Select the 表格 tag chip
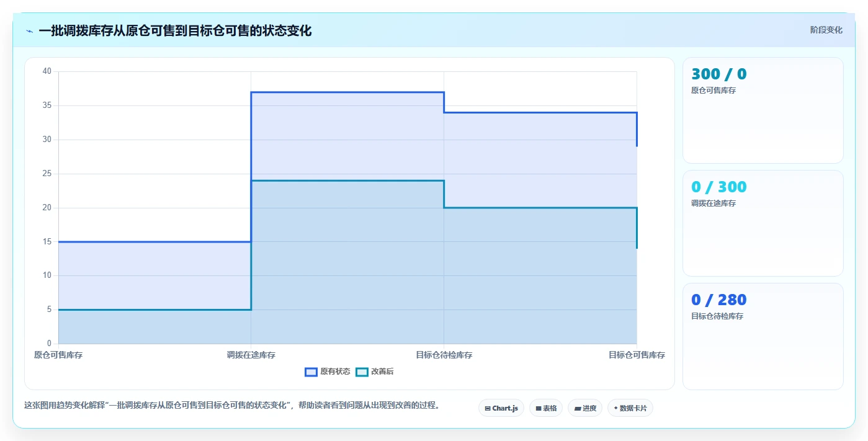The height and width of the screenshot is (441, 868). (546, 408)
